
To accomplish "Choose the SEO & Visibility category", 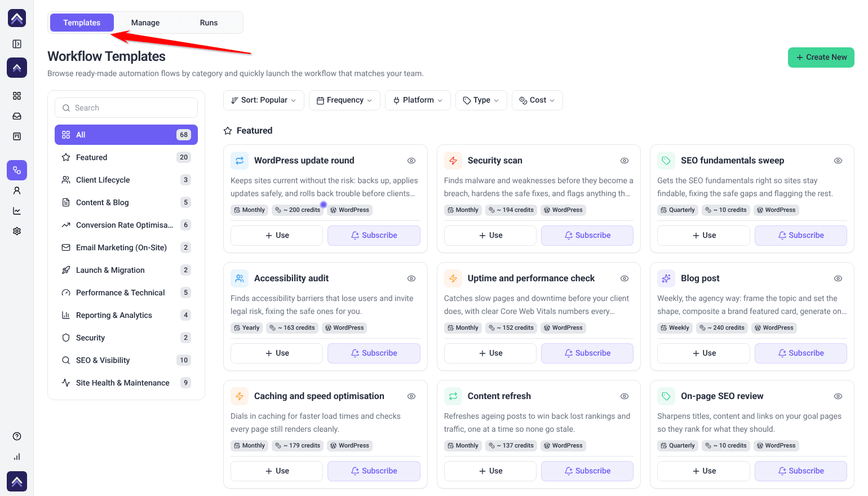I will click(126, 360).
